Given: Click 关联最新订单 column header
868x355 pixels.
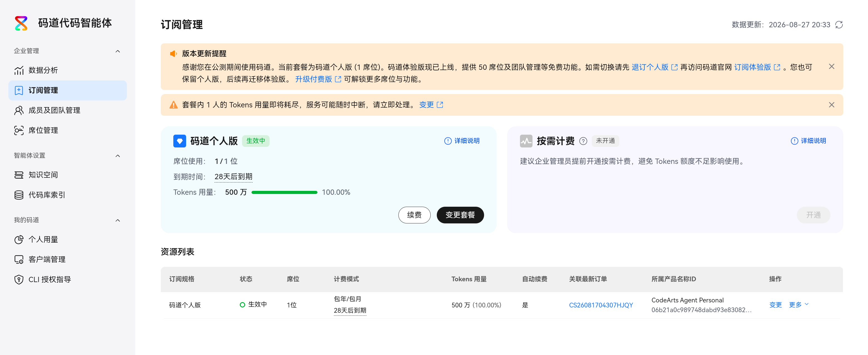Looking at the screenshot, I should pyautogui.click(x=588, y=279).
